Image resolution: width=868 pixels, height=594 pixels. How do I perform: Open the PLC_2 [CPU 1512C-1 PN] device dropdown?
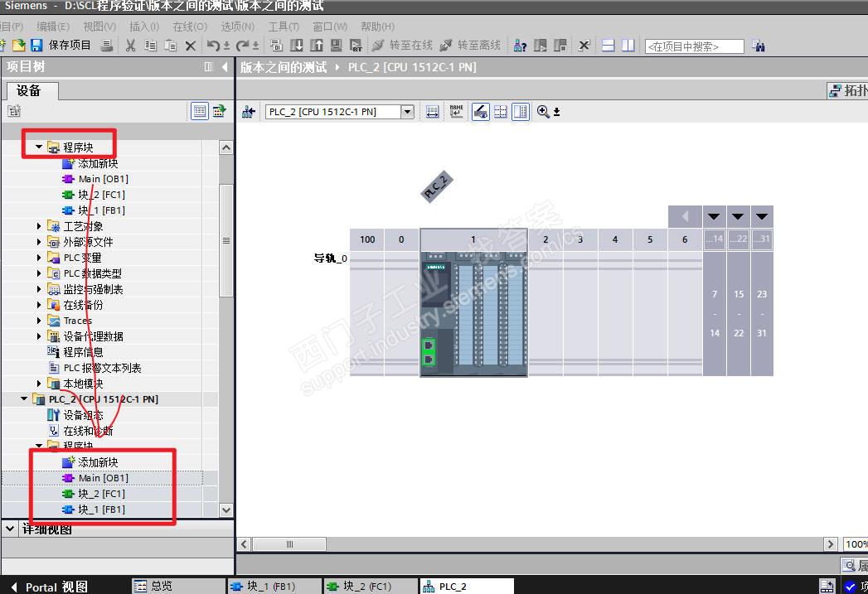(x=407, y=112)
